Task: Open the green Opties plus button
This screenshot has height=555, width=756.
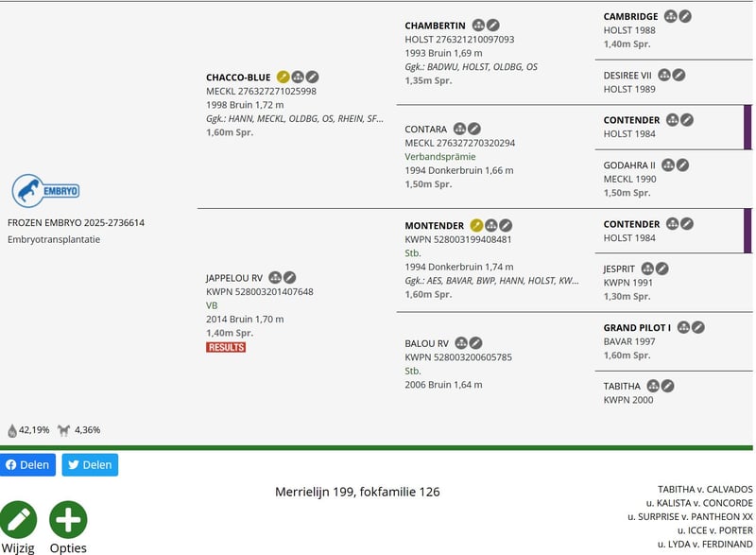Action: click(68, 520)
